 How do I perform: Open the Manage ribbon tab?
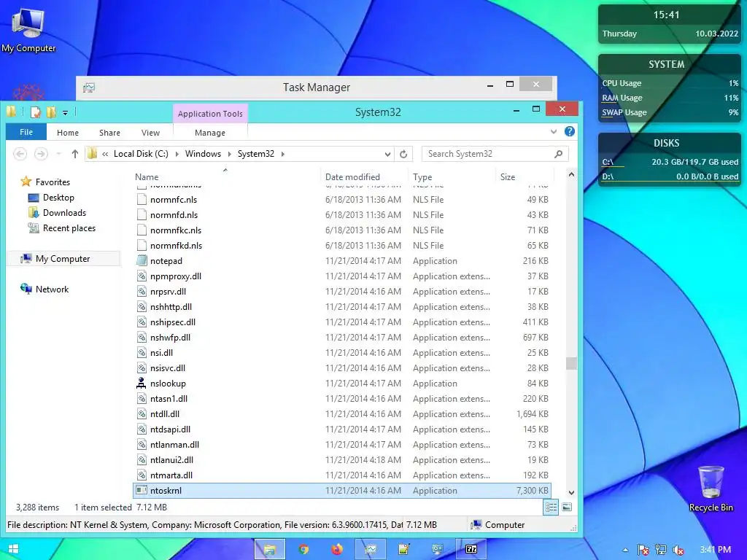(x=210, y=133)
